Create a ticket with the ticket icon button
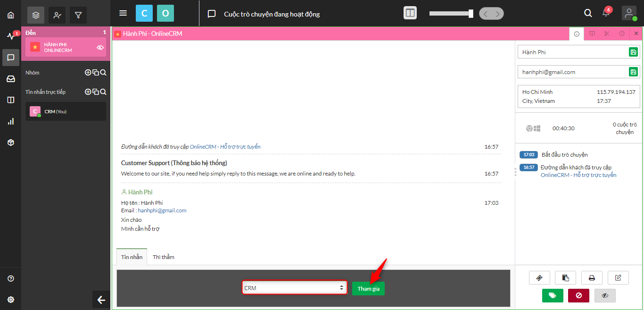Image resolution: width=644 pixels, height=310 pixels. [x=539, y=278]
